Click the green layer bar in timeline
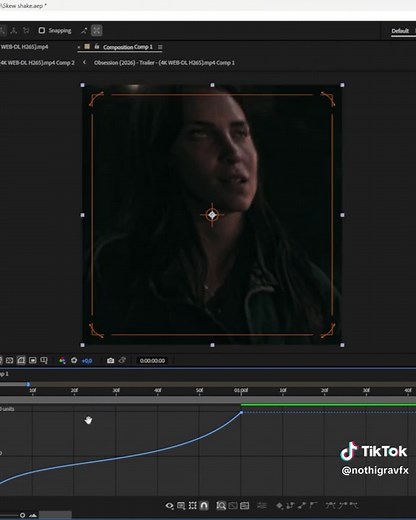The height and width of the screenshot is (520, 416). coord(328,405)
